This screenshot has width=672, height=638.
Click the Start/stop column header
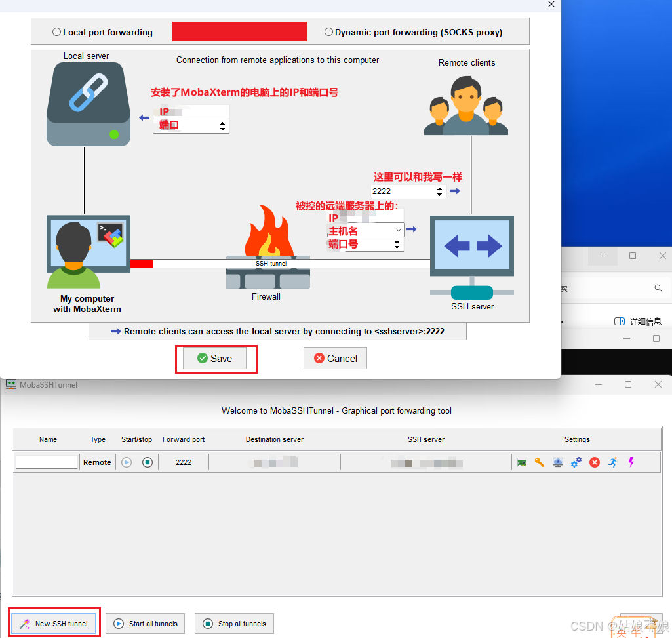pyautogui.click(x=136, y=439)
